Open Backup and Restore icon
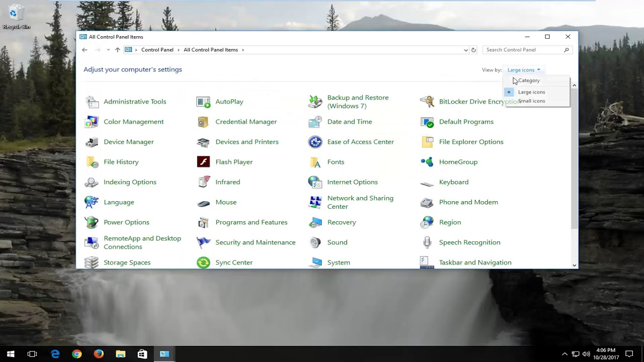Image resolution: width=644 pixels, height=362 pixels. coord(315,102)
